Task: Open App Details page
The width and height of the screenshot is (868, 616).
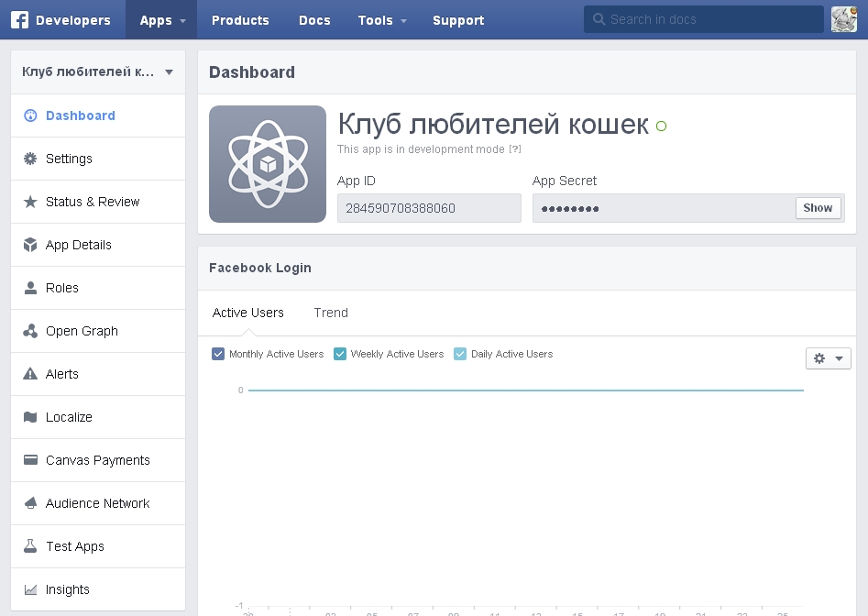Action: coord(98,245)
